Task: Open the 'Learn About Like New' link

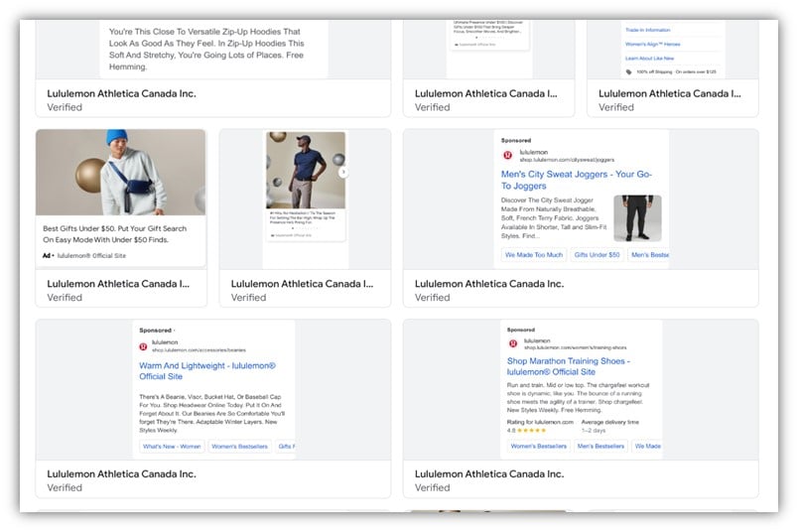Action: [649, 59]
